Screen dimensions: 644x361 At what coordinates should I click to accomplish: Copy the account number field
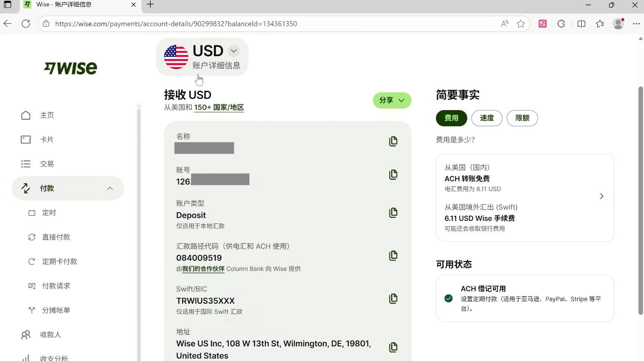393,175
